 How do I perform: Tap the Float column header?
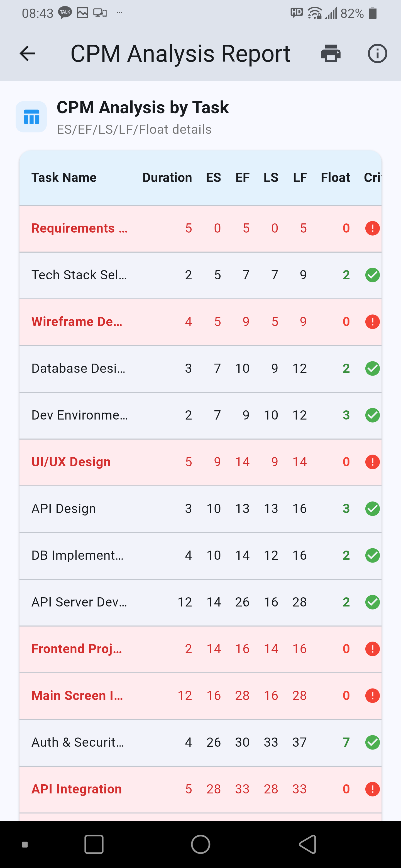click(335, 177)
